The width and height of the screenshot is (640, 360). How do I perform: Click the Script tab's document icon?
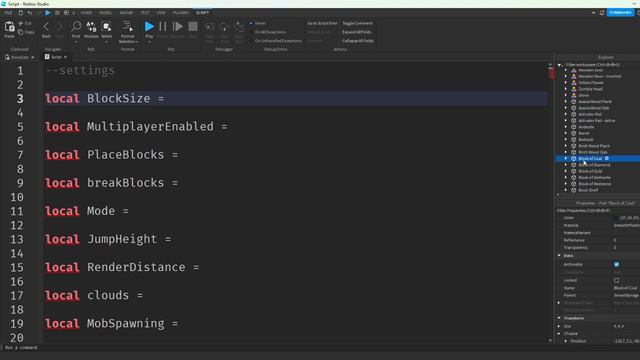click(47, 57)
